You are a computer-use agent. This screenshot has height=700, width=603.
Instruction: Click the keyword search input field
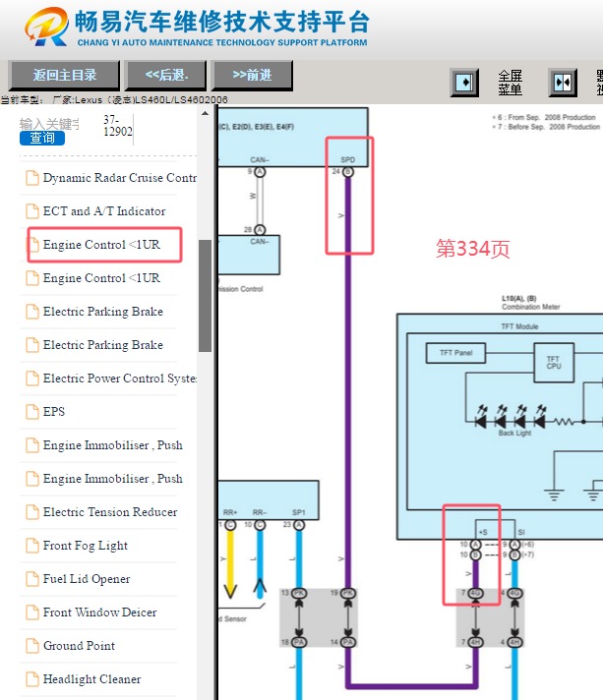(49, 124)
